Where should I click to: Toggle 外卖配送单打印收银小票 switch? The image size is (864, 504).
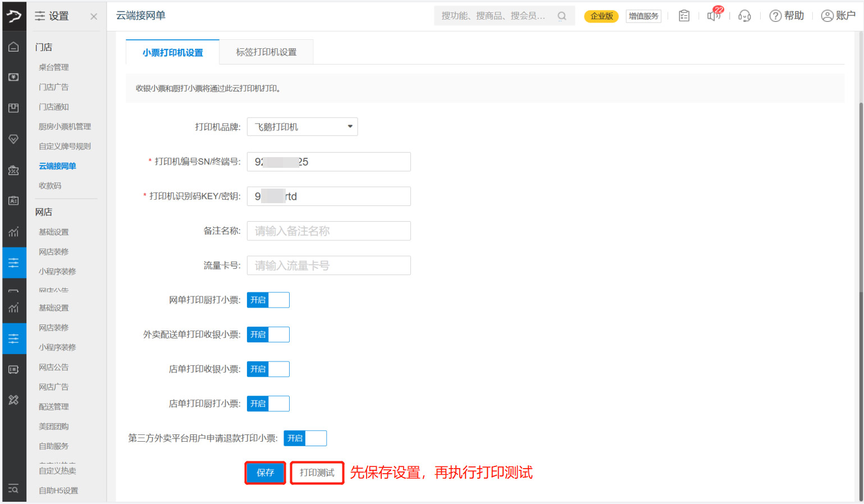coord(268,335)
